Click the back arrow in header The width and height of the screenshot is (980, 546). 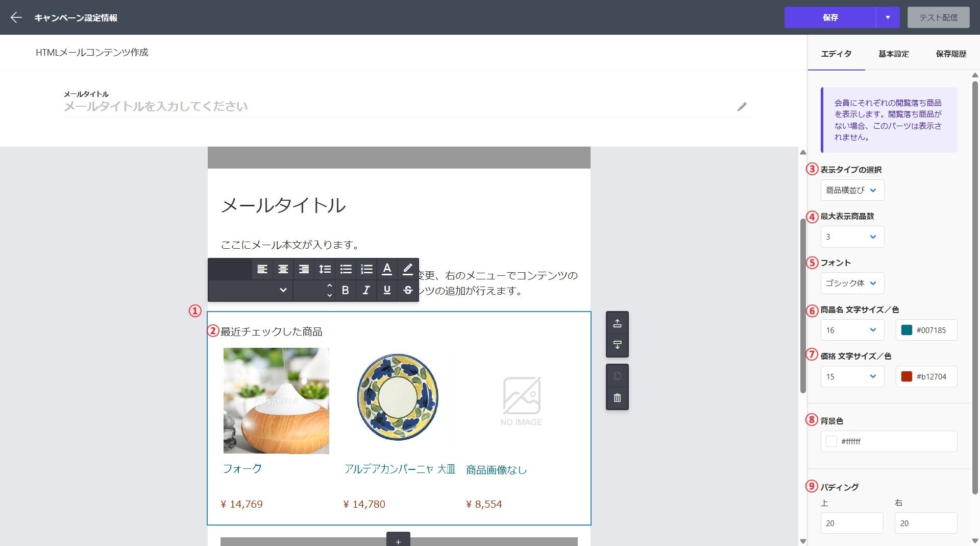(x=16, y=17)
